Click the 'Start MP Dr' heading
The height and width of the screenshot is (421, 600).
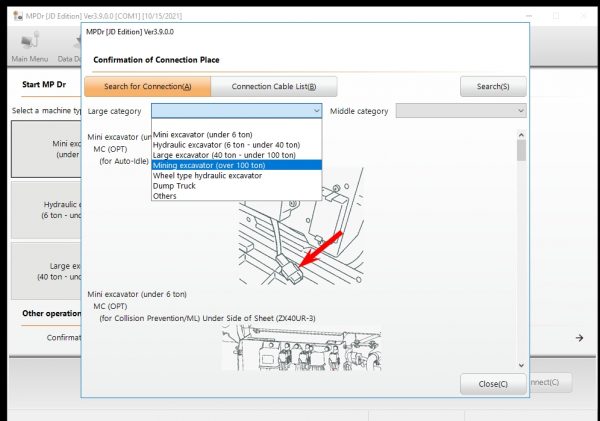point(44,84)
